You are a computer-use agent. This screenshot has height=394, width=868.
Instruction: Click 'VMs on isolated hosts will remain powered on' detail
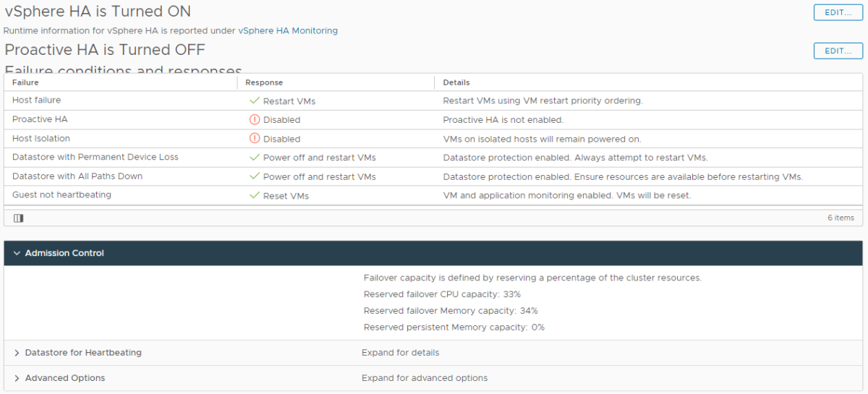click(x=542, y=139)
